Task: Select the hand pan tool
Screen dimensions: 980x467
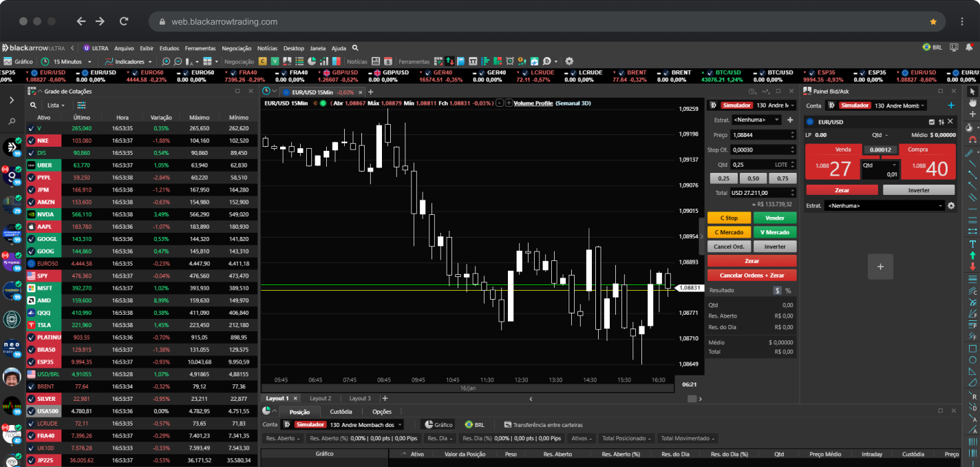Action: pyautogui.click(x=972, y=103)
